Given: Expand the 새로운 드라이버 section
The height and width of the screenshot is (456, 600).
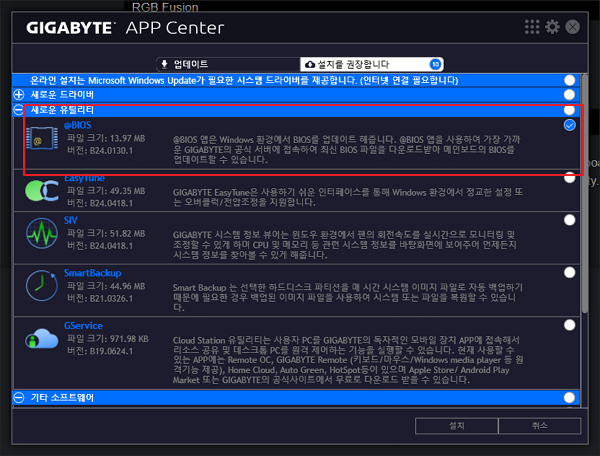Looking at the screenshot, I should pyautogui.click(x=19, y=94).
